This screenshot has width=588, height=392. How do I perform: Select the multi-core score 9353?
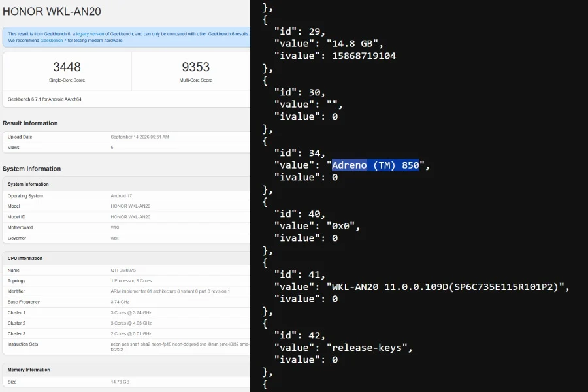[x=196, y=67]
